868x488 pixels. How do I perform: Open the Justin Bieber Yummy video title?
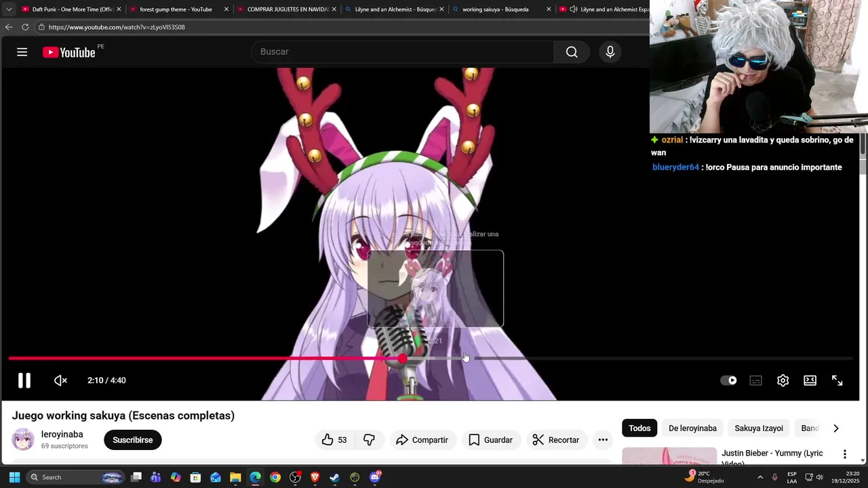pos(772,457)
